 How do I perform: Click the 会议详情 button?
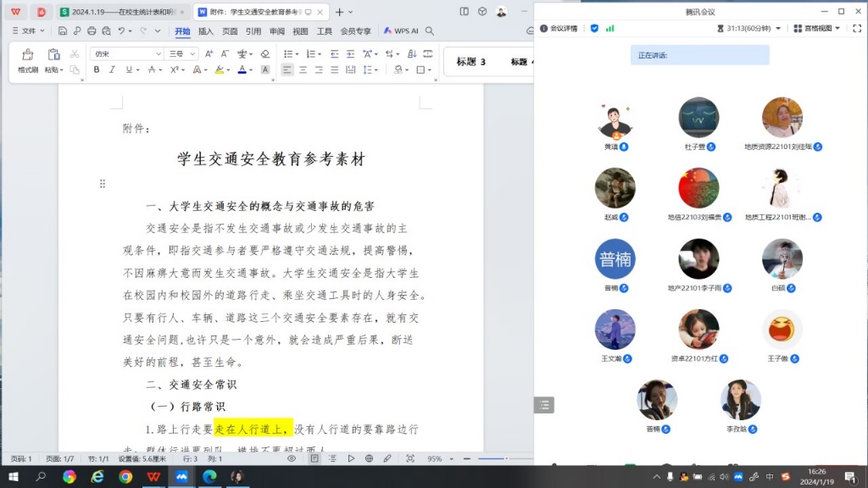tap(559, 28)
